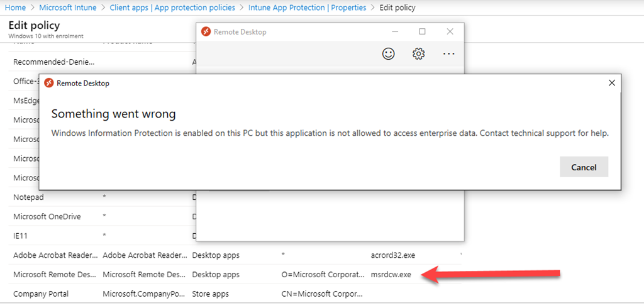Click the msrdcw.exe file cell

[391, 275]
